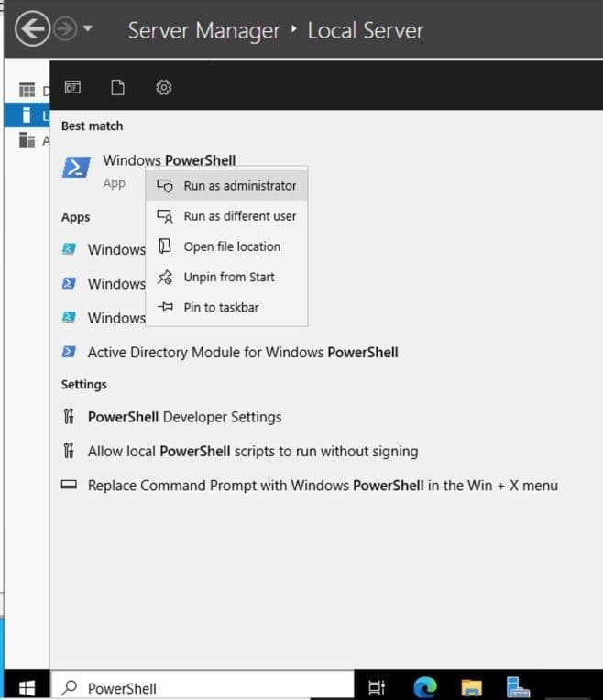Click the Server Manager forward arrow button
603x700 pixels.
pyautogui.click(x=65, y=29)
